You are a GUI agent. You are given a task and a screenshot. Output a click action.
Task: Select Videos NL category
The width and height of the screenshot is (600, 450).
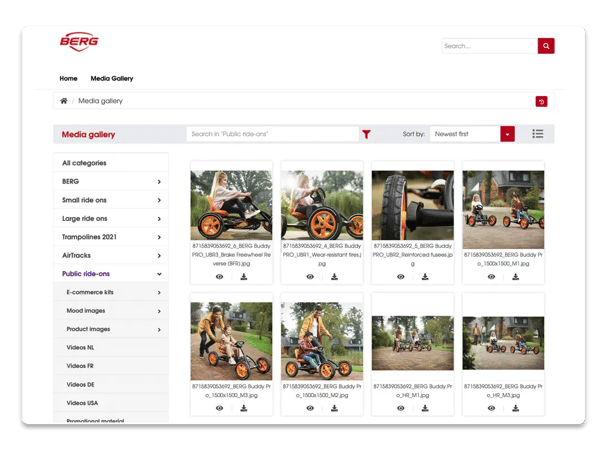tap(111, 347)
